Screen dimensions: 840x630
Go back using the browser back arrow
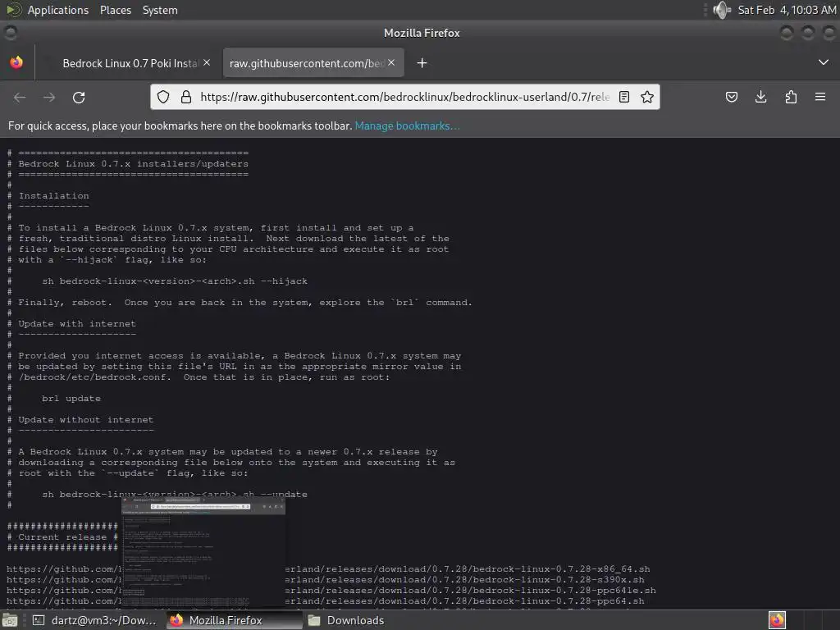pyautogui.click(x=20, y=97)
